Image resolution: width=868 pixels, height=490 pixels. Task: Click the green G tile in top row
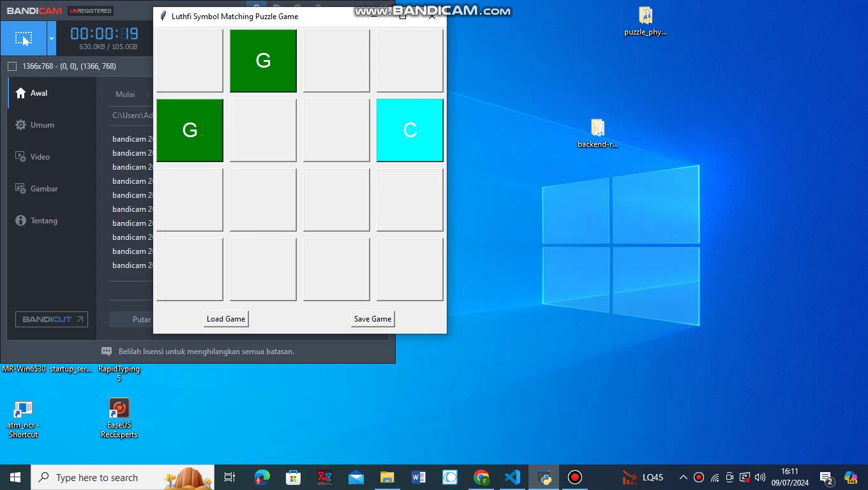[x=263, y=61]
